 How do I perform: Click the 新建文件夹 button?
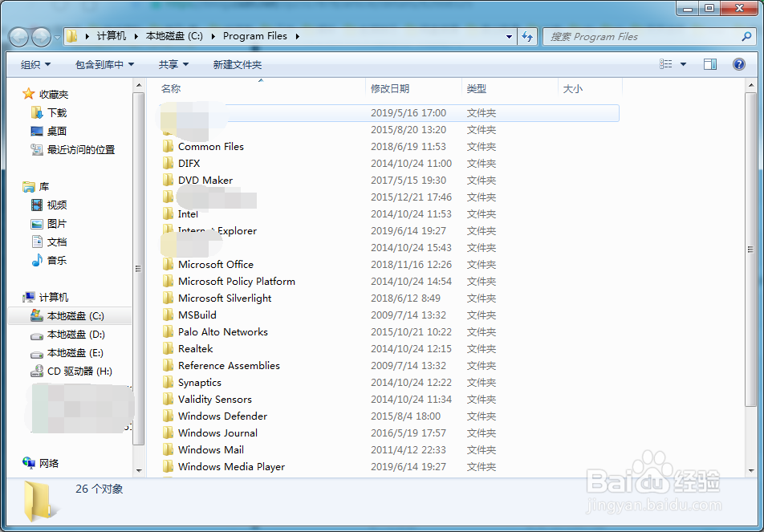pos(238,64)
